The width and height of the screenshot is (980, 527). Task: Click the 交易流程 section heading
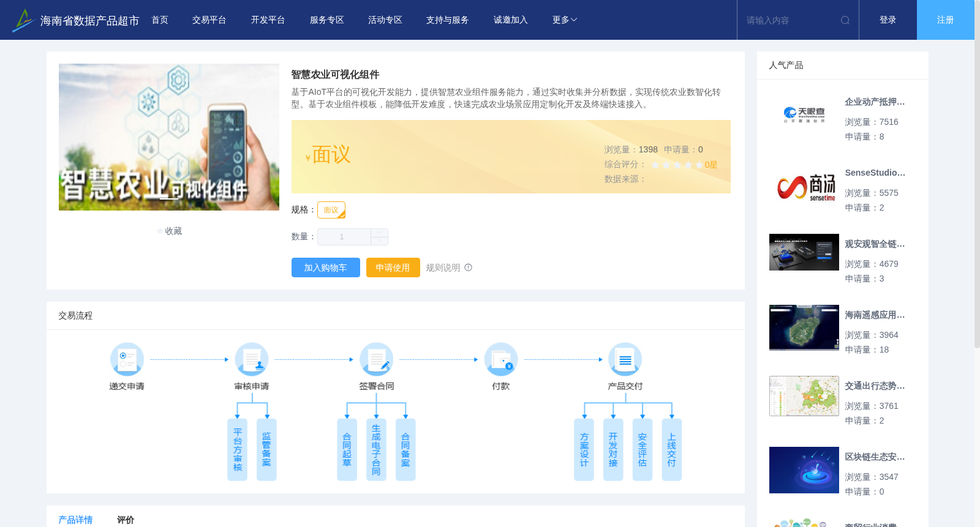coord(75,316)
